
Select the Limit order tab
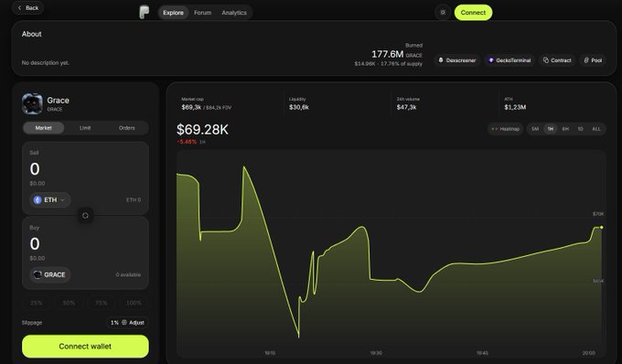coord(85,128)
